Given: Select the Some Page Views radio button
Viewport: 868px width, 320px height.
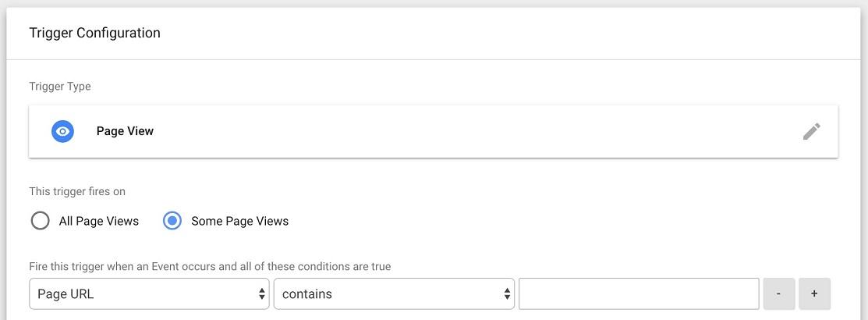Looking at the screenshot, I should pos(172,221).
